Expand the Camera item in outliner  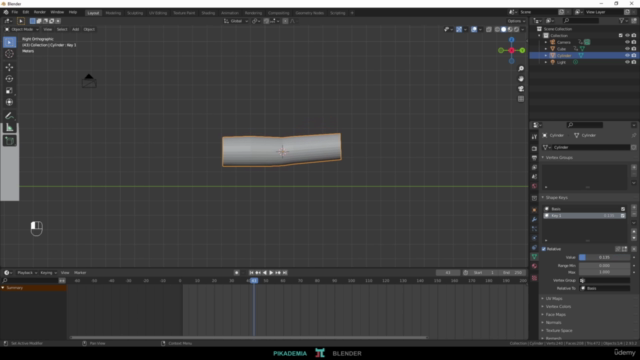pos(546,42)
